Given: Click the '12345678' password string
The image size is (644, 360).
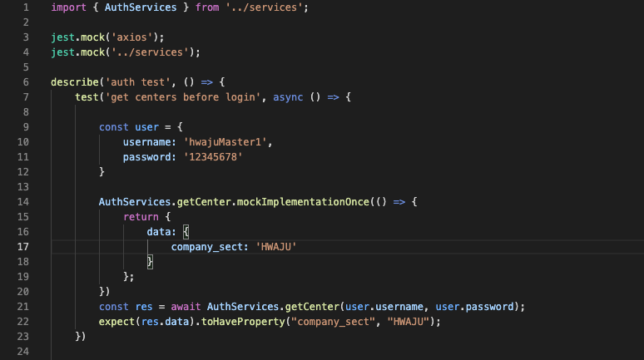Looking at the screenshot, I should tap(213, 157).
